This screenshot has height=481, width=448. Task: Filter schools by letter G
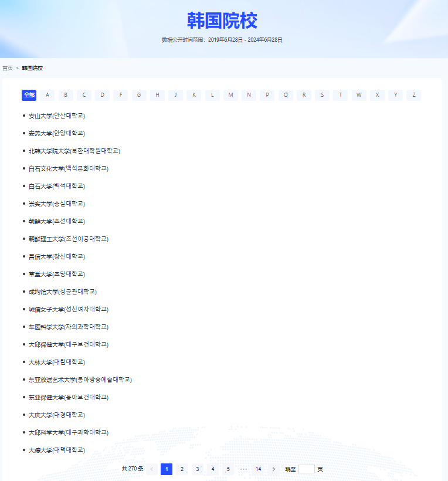pos(139,95)
